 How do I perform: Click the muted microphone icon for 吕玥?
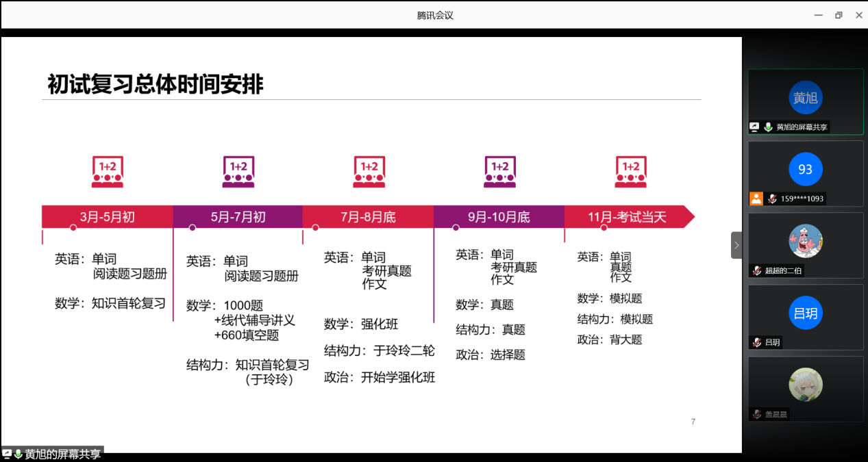pyautogui.click(x=757, y=342)
